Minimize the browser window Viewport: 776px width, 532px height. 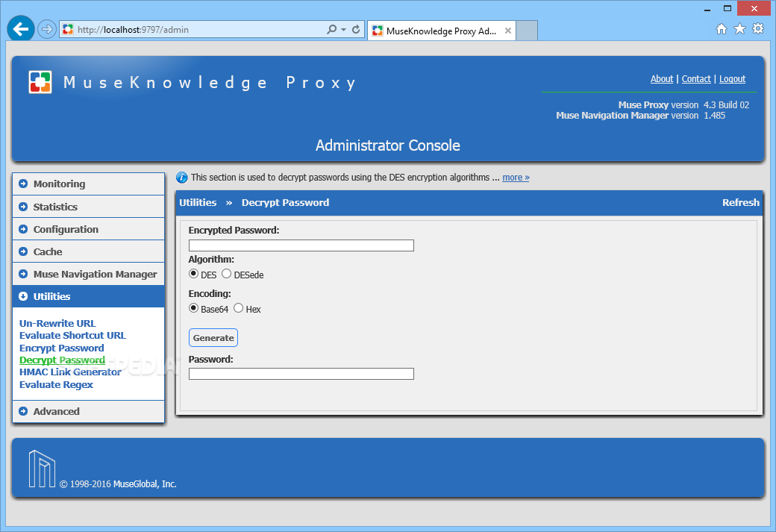click(707, 9)
